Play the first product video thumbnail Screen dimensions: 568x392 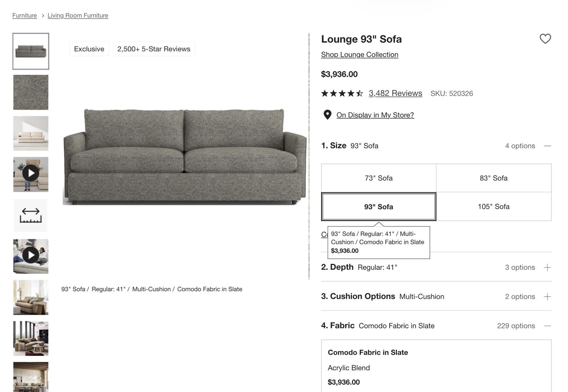click(x=31, y=174)
